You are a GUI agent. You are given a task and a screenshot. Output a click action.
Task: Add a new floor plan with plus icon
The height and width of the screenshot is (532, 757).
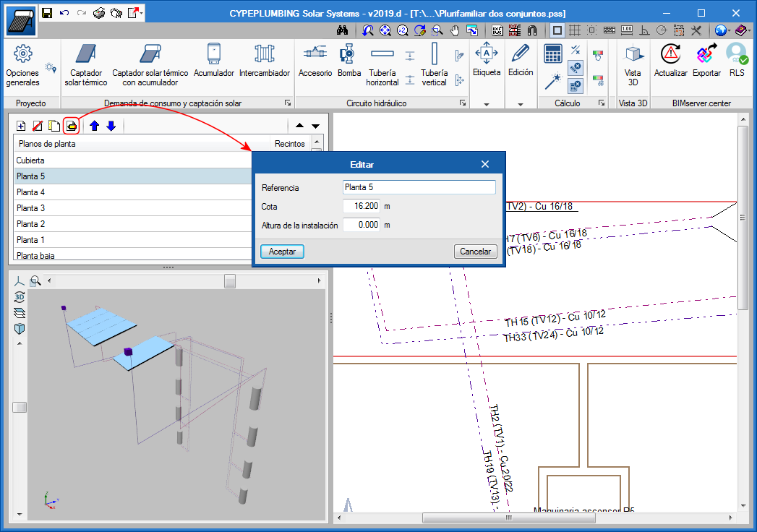[x=21, y=126]
